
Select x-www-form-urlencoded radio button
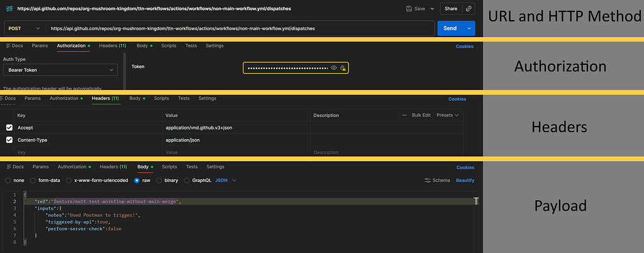(x=69, y=180)
